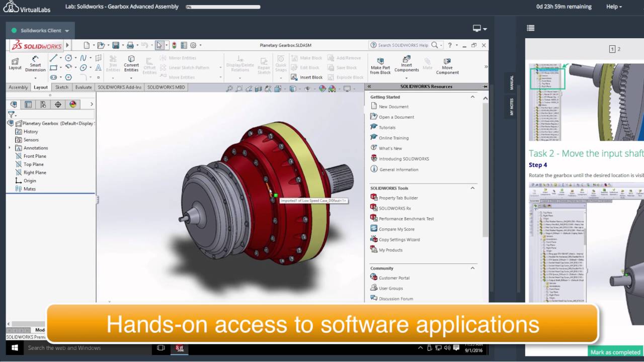The width and height of the screenshot is (644, 362).
Task: Click the Print icon in the toolbar
Action: pos(130,45)
